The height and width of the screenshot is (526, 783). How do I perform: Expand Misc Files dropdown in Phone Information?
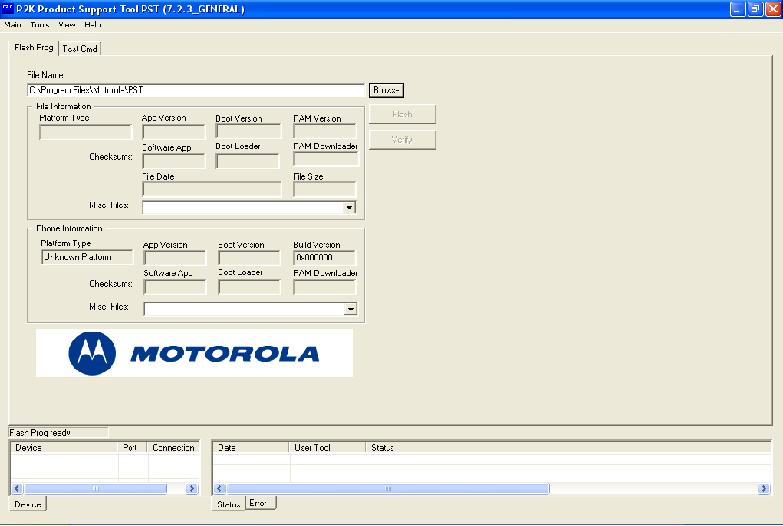coord(350,309)
